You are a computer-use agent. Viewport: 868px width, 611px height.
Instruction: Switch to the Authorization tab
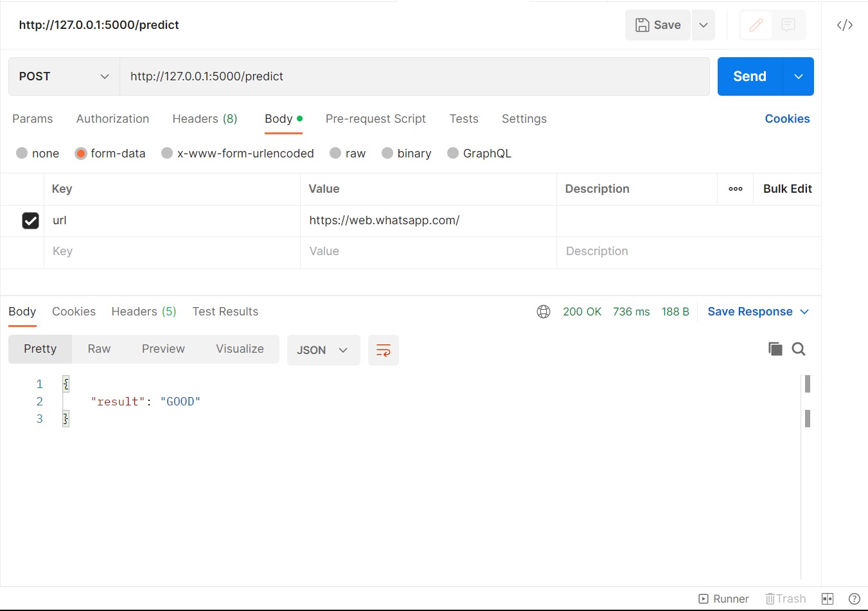112,119
